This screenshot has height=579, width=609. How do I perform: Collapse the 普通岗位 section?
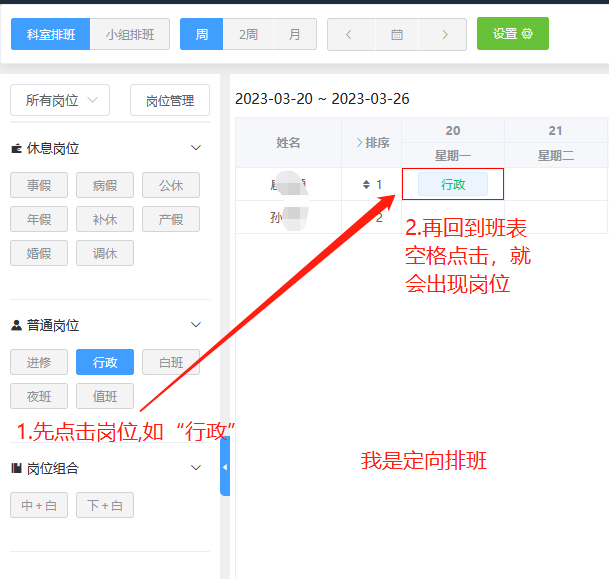(196, 325)
